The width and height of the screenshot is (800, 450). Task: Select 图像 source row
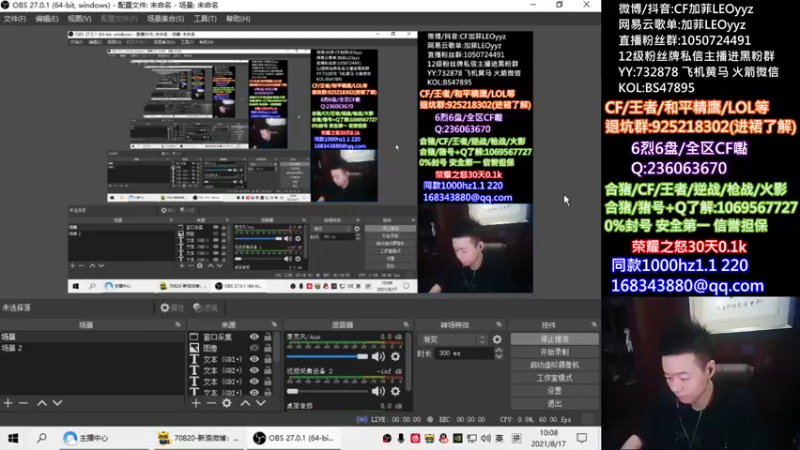[x=231, y=348]
